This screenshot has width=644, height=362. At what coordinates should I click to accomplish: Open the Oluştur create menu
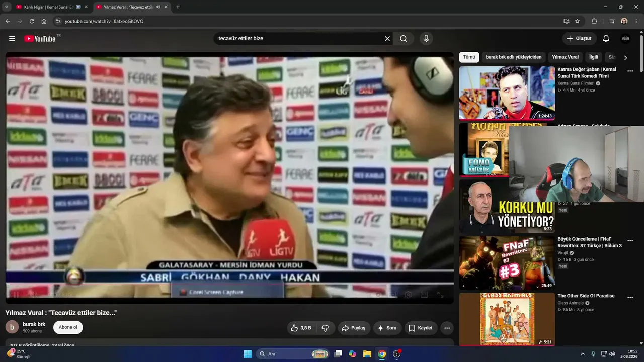click(x=579, y=39)
